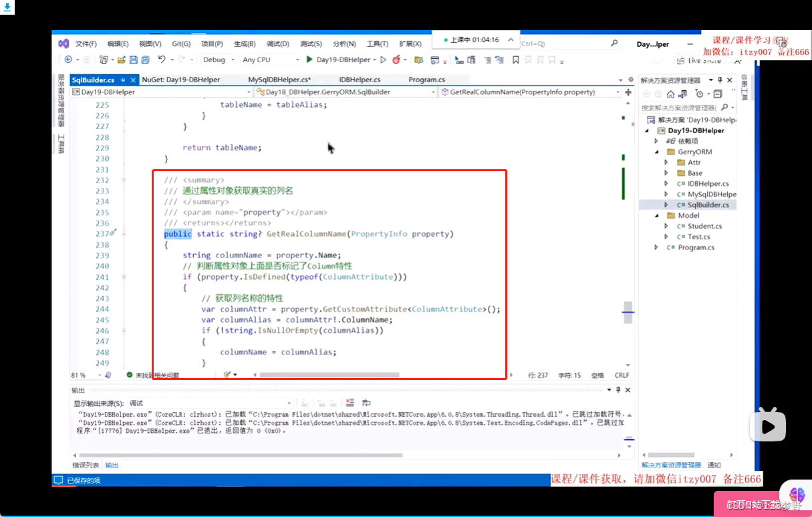Viewport: 812px width, 517px height.
Task: Open the Git(G) menu
Action: point(180,42)
